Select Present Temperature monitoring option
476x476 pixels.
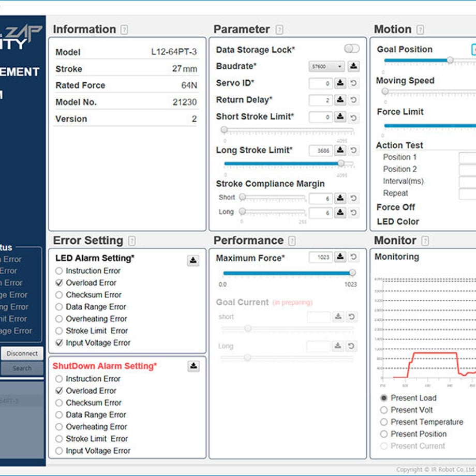point(384,422)
